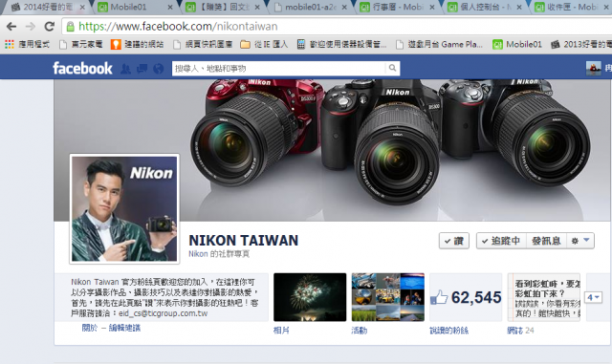Click the Facebook search input box
612x364 pixels.
[x=278, y=68]
